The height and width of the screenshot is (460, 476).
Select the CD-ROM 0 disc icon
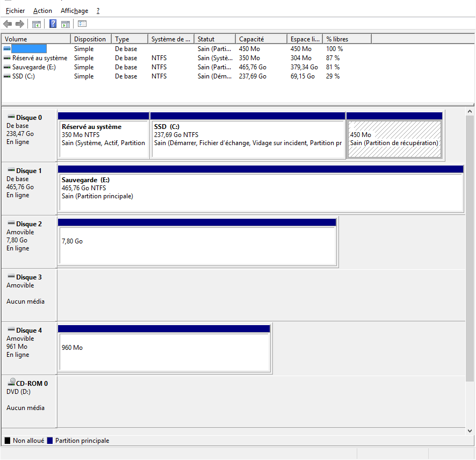(x=11, y=382)
